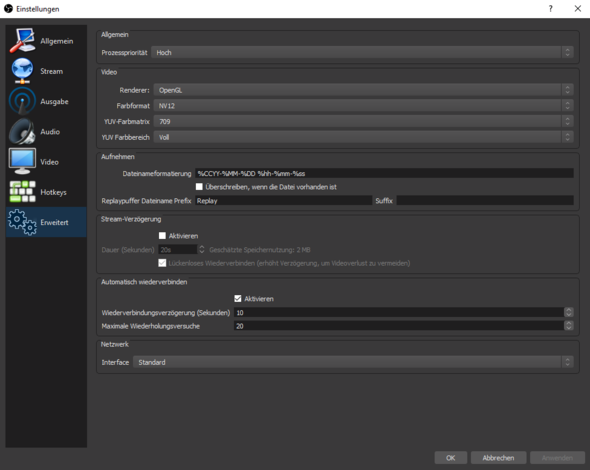Click the Aufnehmen group heading
590x470 pixels.
pyautogui.click(x=117, y=157)
